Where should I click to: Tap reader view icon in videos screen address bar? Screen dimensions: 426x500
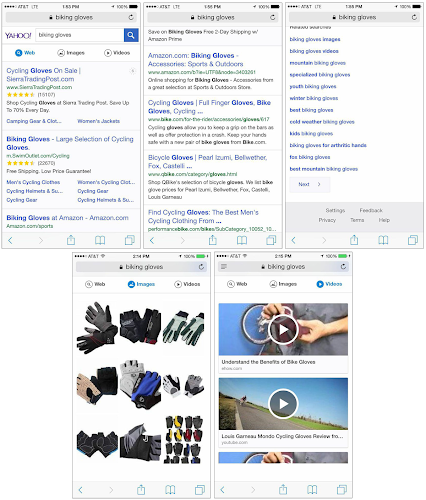pyautogui.click(x=224, y=266)
